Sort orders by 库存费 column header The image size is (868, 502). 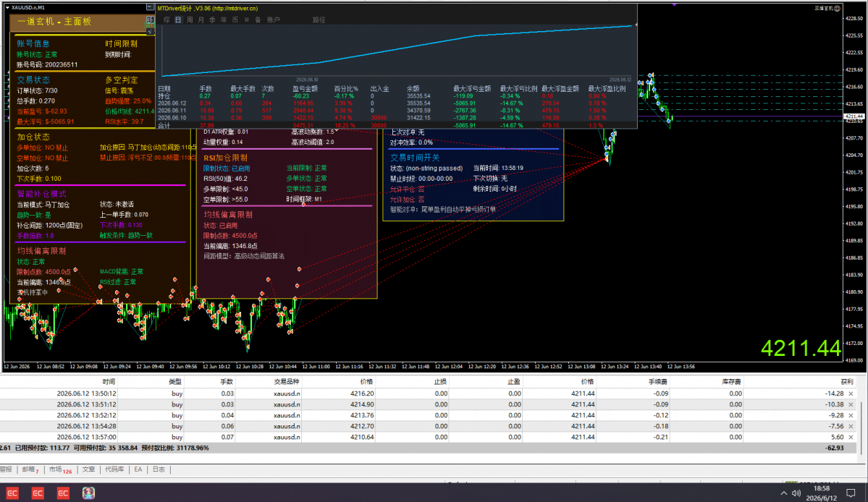[x=707, y=381]
